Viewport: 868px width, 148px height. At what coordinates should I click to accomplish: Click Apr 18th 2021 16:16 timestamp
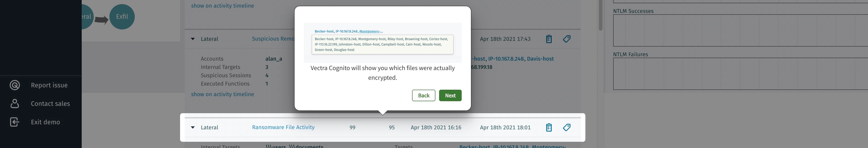click(436, 127)
